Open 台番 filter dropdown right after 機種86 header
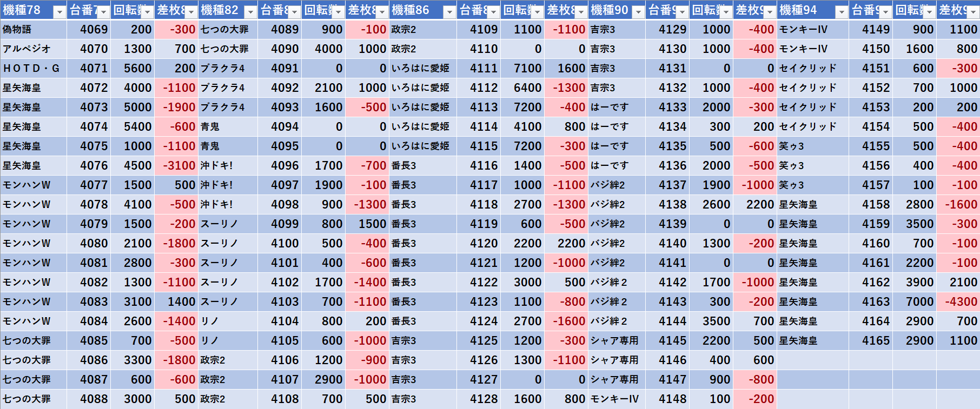This screenshot has height=409, width=980. click(493, 11)
